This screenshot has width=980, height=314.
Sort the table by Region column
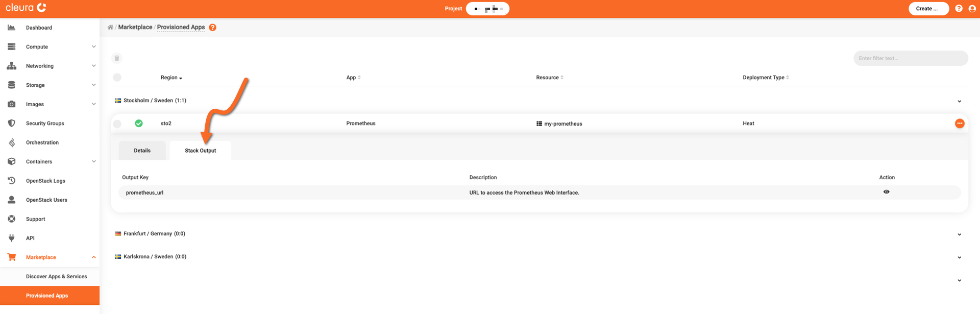pyautogui.click(x=171, y=78)
